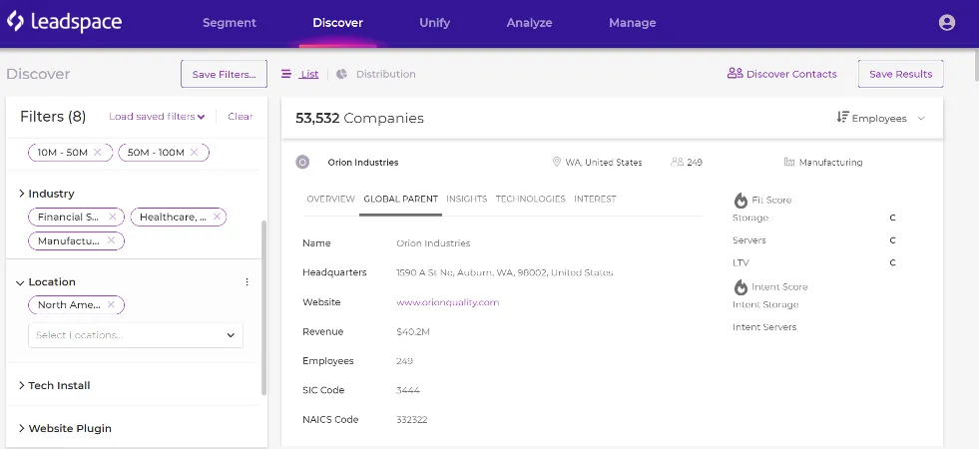Open Discover Contacts link
Screen dimensions: 980x449
(x=791, y=74)
